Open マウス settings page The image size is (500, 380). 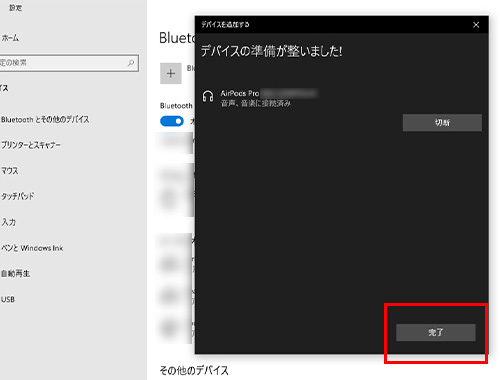(10, 171)
